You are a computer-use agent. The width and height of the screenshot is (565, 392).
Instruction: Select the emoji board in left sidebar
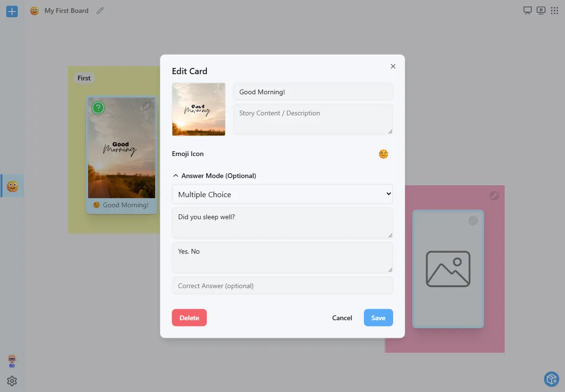pos(12,186)
